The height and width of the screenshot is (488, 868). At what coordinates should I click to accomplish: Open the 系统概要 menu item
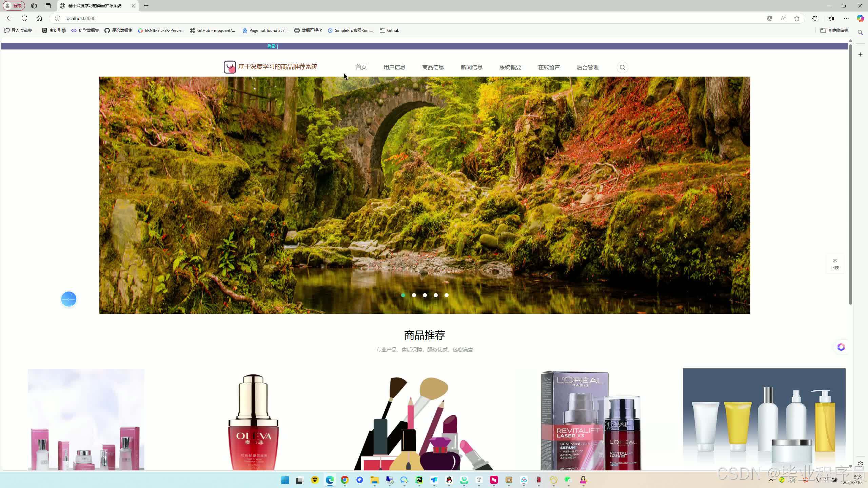tap(510, 67)
